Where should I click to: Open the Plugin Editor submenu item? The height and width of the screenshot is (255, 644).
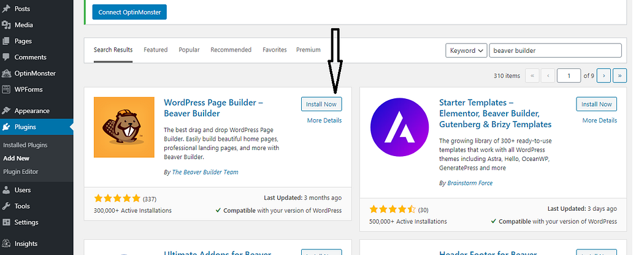point(20,171)
